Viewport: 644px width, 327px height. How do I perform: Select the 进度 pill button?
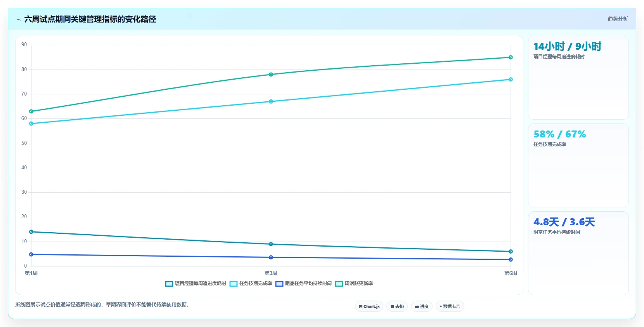422,306
